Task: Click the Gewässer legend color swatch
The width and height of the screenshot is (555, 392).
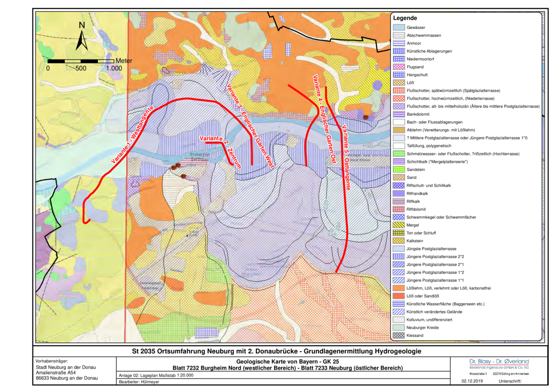Action: [x=399, y=27]
